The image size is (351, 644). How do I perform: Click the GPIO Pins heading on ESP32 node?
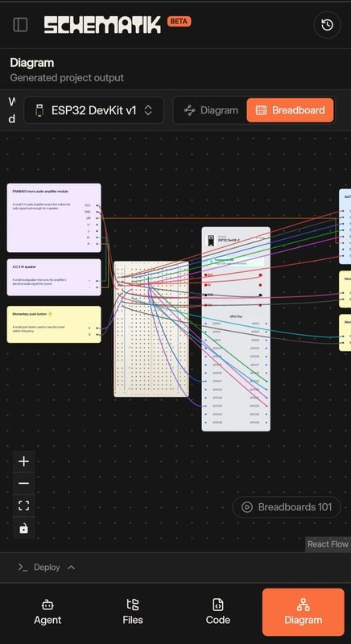(236, 316)
